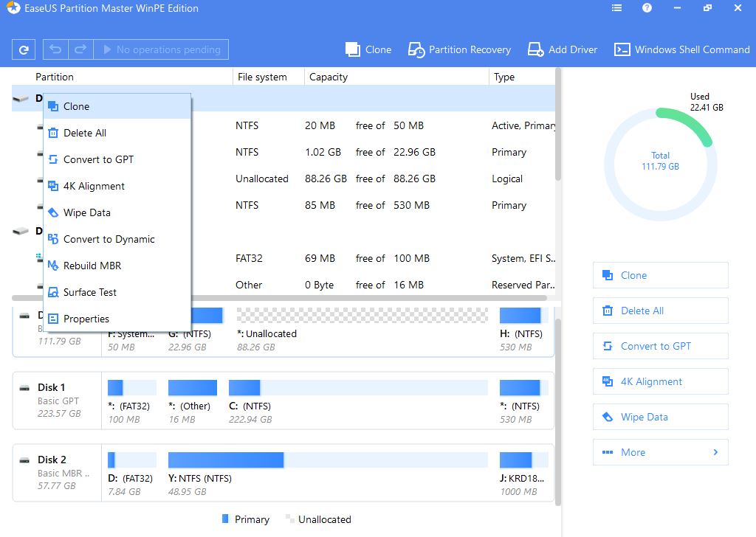This screenshot has height=537, width=756.
Task: Click the refresh icon in the toolbar
Action: (x=24, y=50)
